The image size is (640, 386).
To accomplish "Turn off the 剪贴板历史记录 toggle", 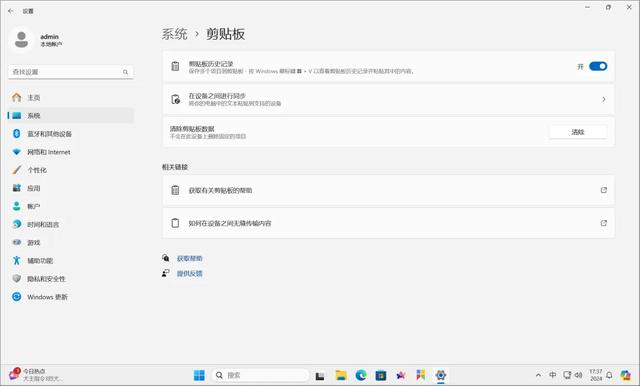I will [x=598, y=66].
